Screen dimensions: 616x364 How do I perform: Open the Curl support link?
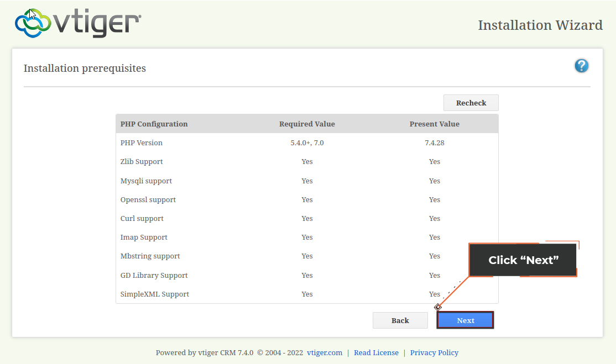click(x=142, y=218)
